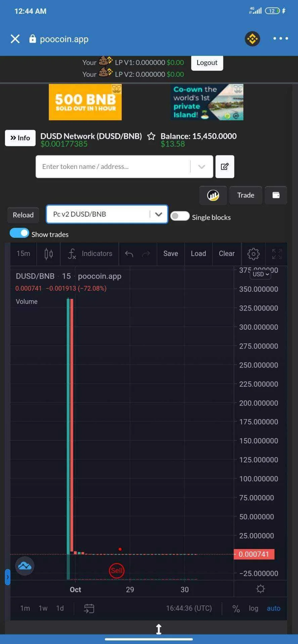The height and width of the screenshot is (644, 298).
Task: Click the red Sell trade marker
Action: pyautogui.click(x=117, y=570)
